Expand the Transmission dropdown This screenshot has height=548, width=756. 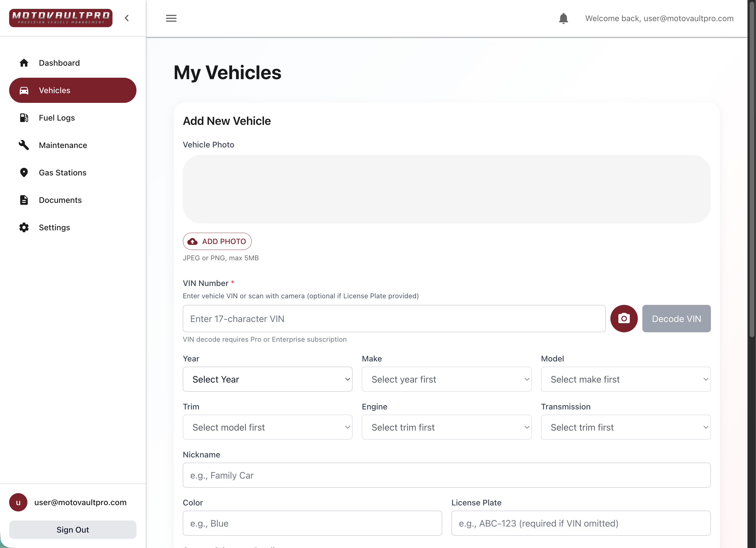point(625,427)
